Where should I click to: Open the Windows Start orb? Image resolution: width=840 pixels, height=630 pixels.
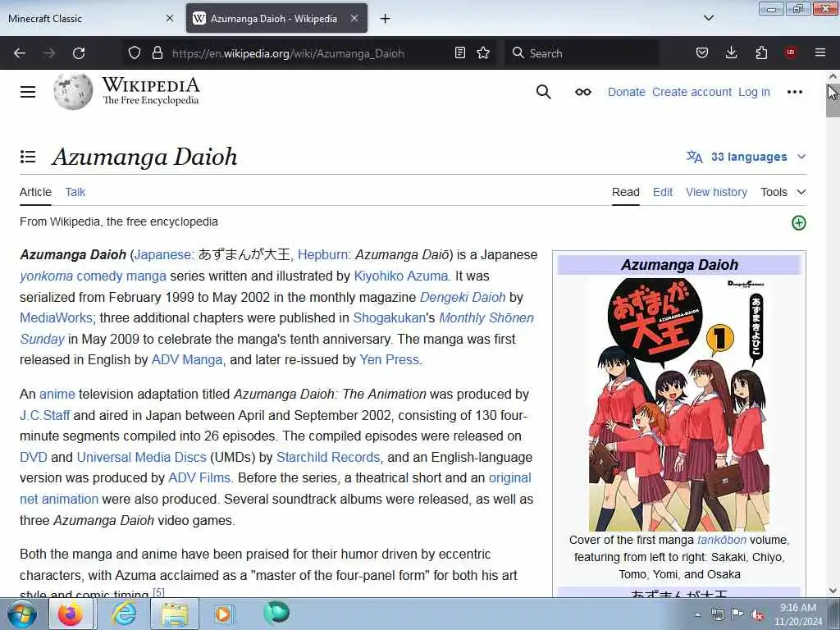pyautogui.click(x=22, y=614)
